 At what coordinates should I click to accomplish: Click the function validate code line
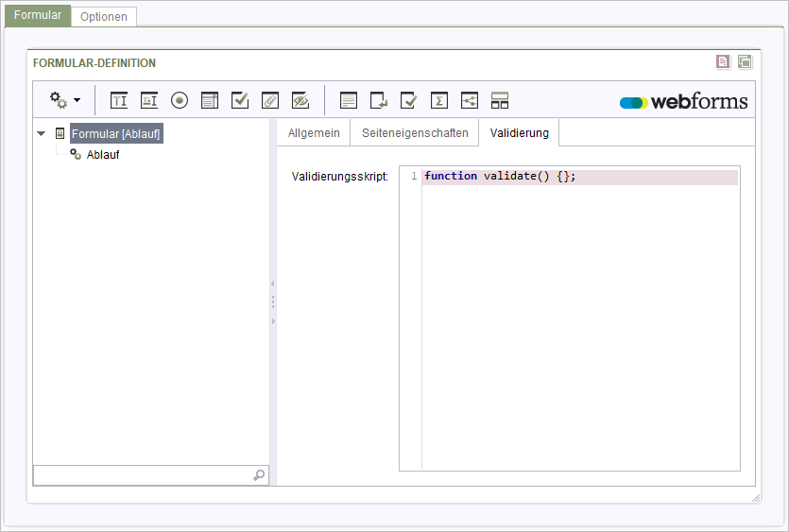click(x=579, y=177)
